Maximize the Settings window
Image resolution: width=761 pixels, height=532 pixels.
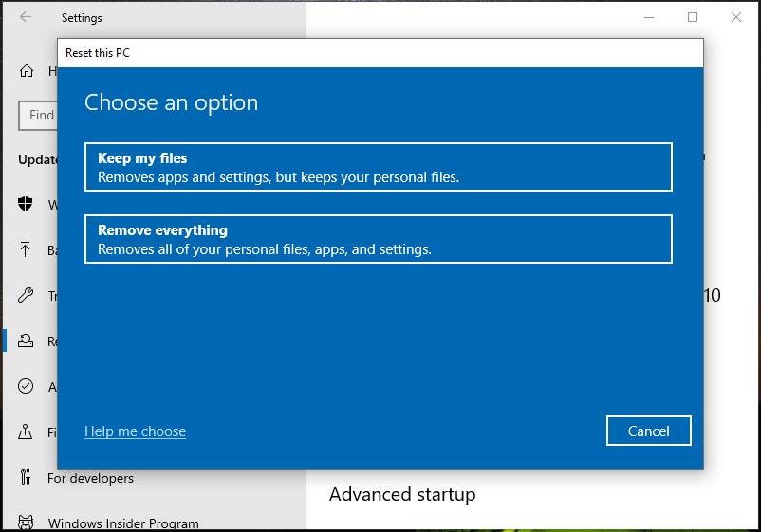click(x=693, y=17)
